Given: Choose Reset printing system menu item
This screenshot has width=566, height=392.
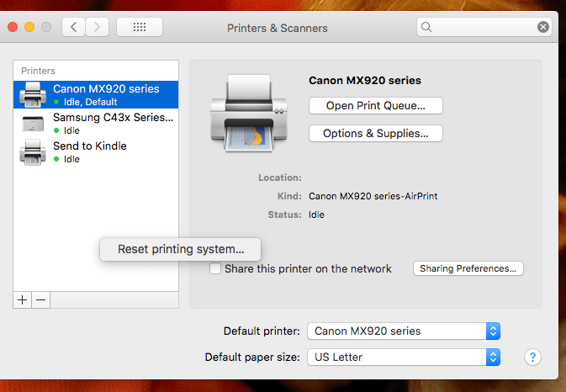Looking at the screenshot, I should click(x=181, y=249).
